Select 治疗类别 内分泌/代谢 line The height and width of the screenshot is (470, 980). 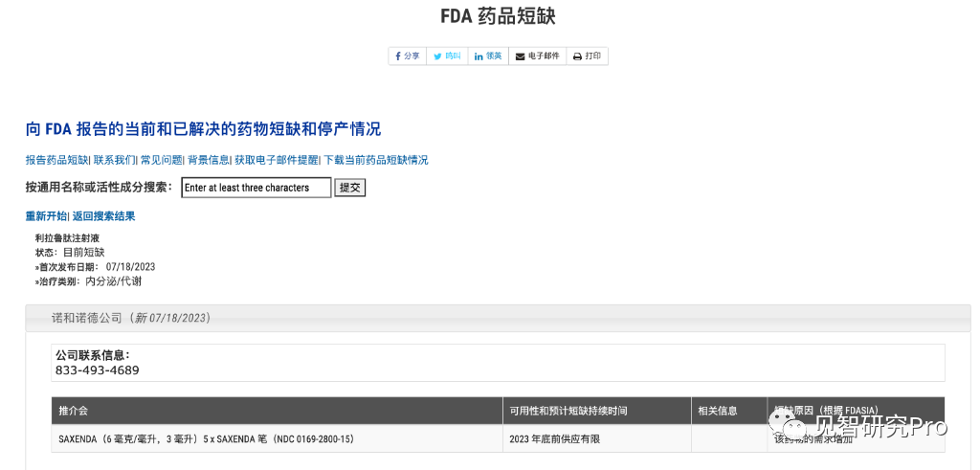pos(88,281)
